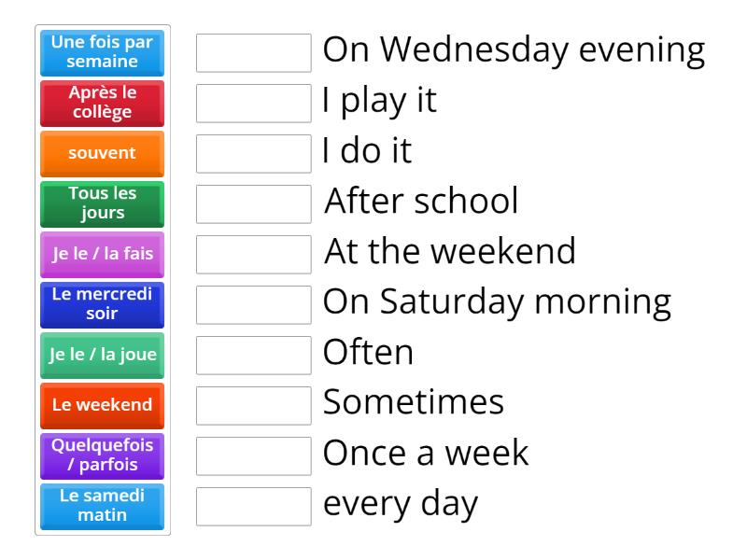The width and height of the screenshot is (747, 560).
Task: Click the box next to 'Once a week'
Action: (x=253, y=455)
